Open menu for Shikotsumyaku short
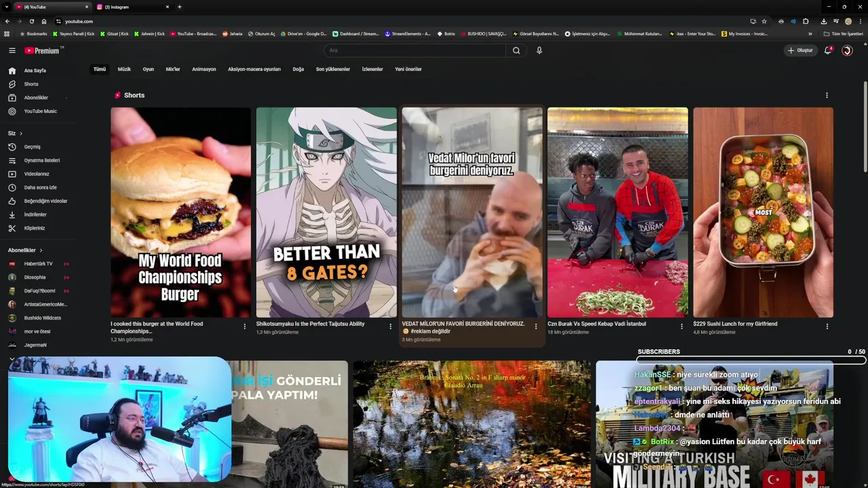The height and width of the screenshot is (488, 868). pyautogui.click(x=390, y=327)
